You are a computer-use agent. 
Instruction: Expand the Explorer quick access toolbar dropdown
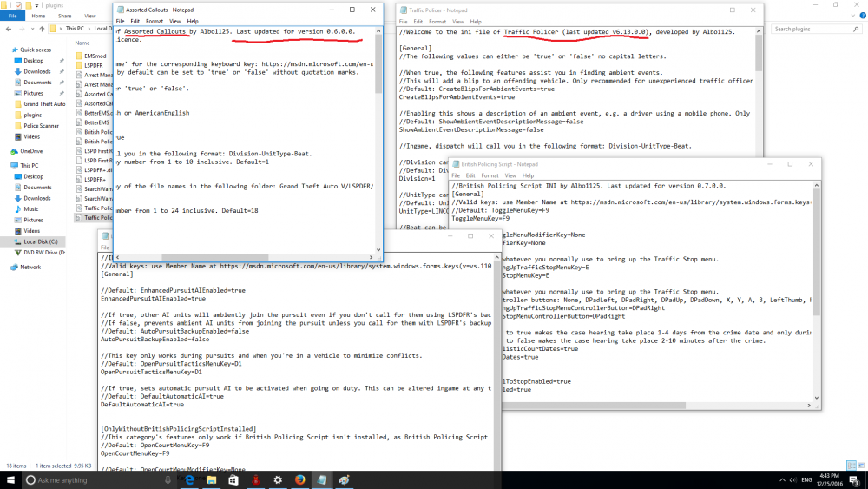36,5
